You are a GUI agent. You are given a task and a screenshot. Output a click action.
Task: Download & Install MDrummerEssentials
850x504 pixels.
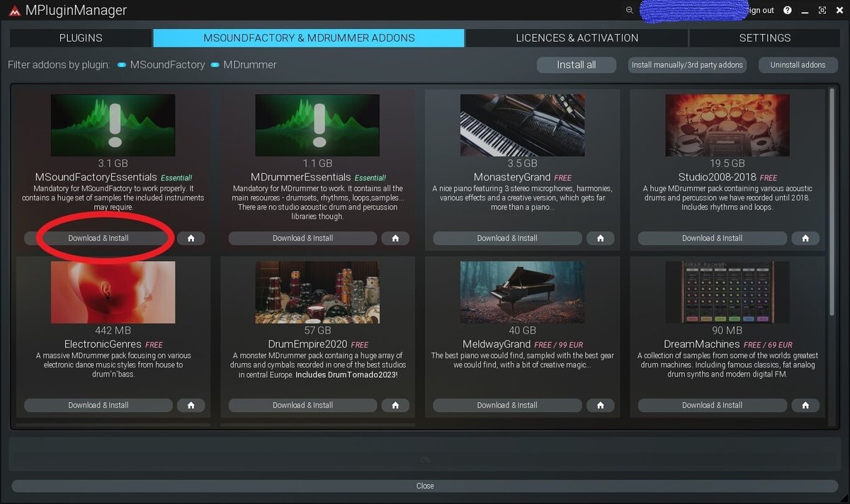pos(303,239)
